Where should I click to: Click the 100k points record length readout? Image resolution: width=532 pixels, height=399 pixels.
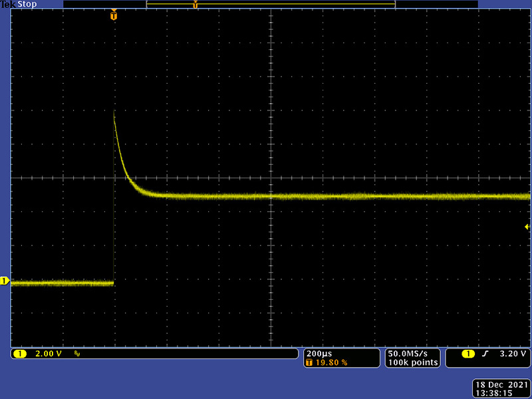pos(412,362)
